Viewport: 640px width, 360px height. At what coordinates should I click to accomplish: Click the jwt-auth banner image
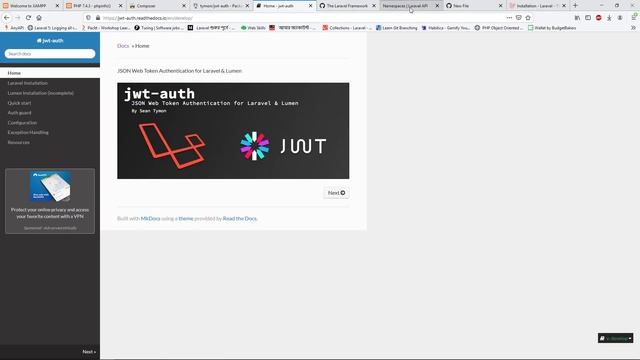[x=233, y=131]
